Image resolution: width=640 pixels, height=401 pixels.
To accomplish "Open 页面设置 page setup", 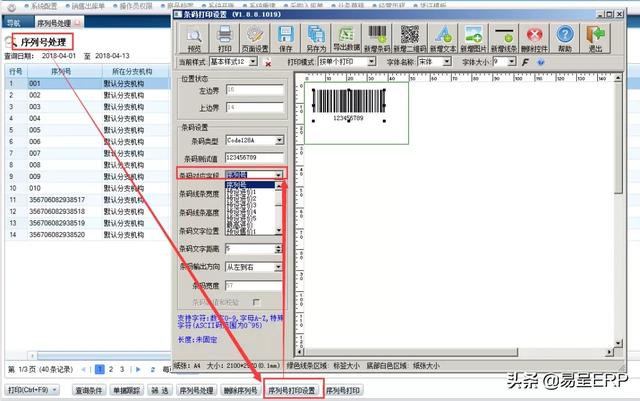I will pyautogui.click(x=257, y=39).
